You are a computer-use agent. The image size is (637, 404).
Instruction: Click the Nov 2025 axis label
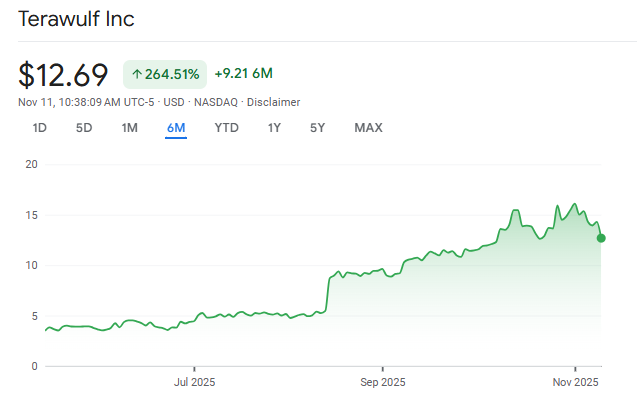(x=576, y=382)
